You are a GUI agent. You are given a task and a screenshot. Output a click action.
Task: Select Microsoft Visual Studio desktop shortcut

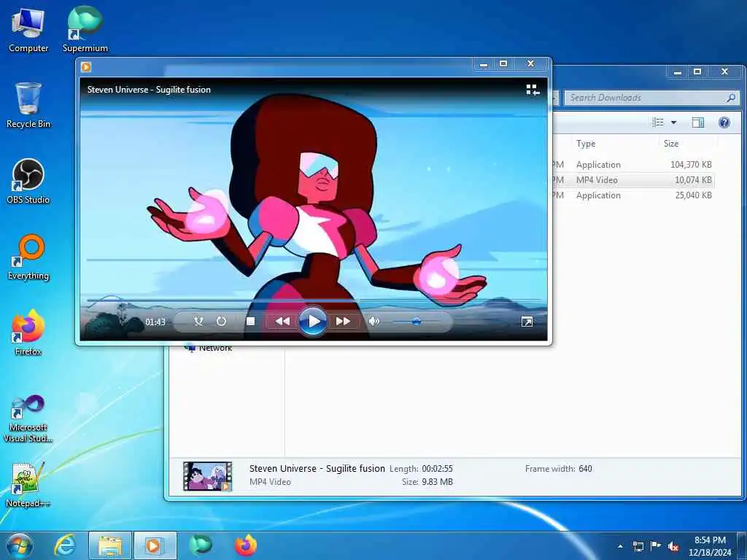pos(28,419)
